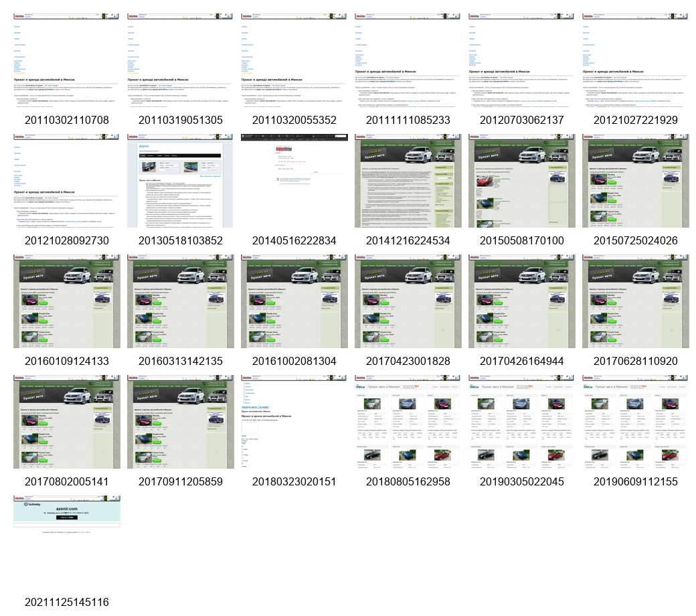Open the 20160109124133 snapshot thumbnail
This screenshot has width=696, height=616.
[67, 301]
